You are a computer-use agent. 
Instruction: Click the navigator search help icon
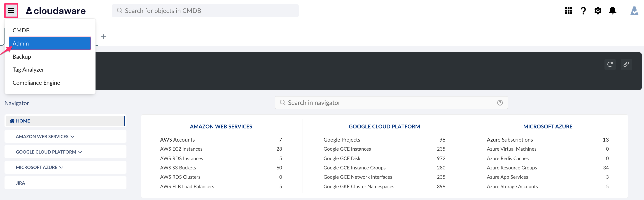(x=500, y=103)
